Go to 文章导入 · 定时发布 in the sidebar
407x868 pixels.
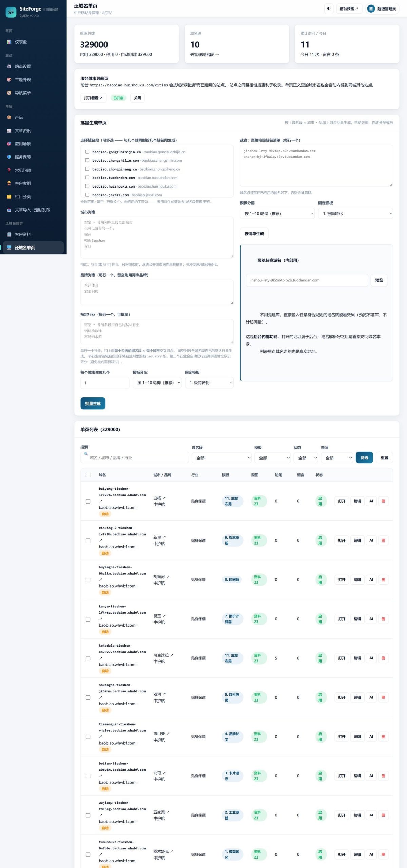point(33,210)
